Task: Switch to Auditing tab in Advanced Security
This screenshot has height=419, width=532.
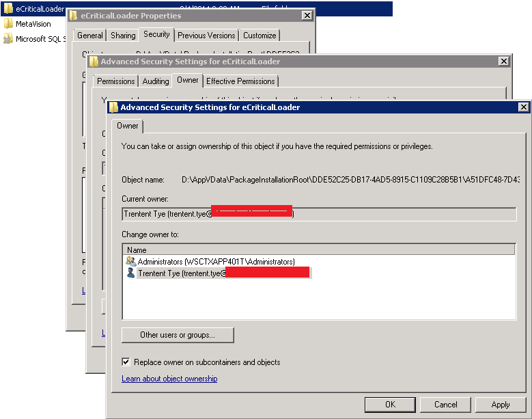Action: pyautogui.click(x=156, y=81)
